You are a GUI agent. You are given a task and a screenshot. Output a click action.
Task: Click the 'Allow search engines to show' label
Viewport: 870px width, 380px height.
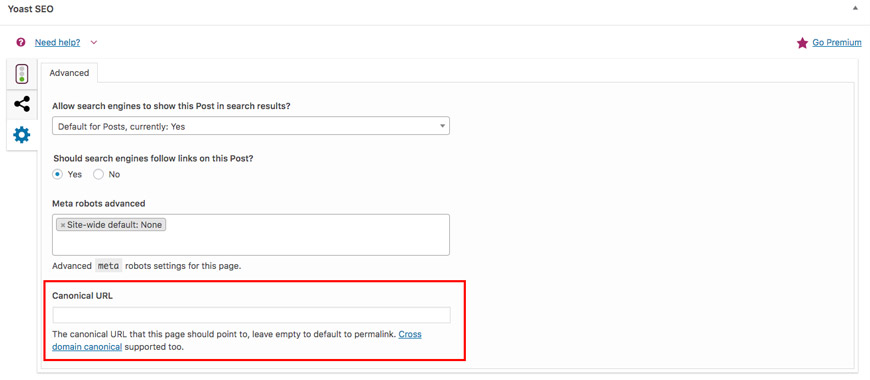coord(171,106)
